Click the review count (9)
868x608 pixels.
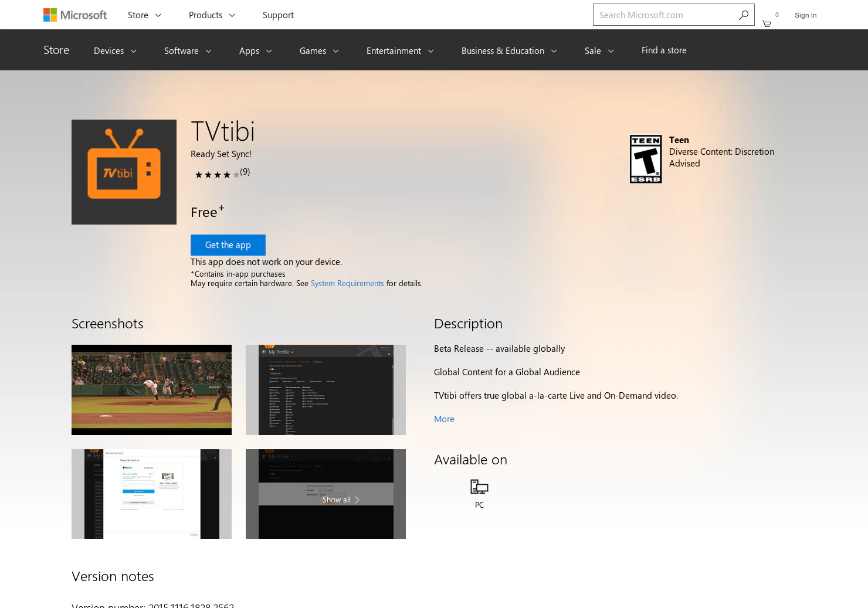pyautogui.click(x=245, y=172)
